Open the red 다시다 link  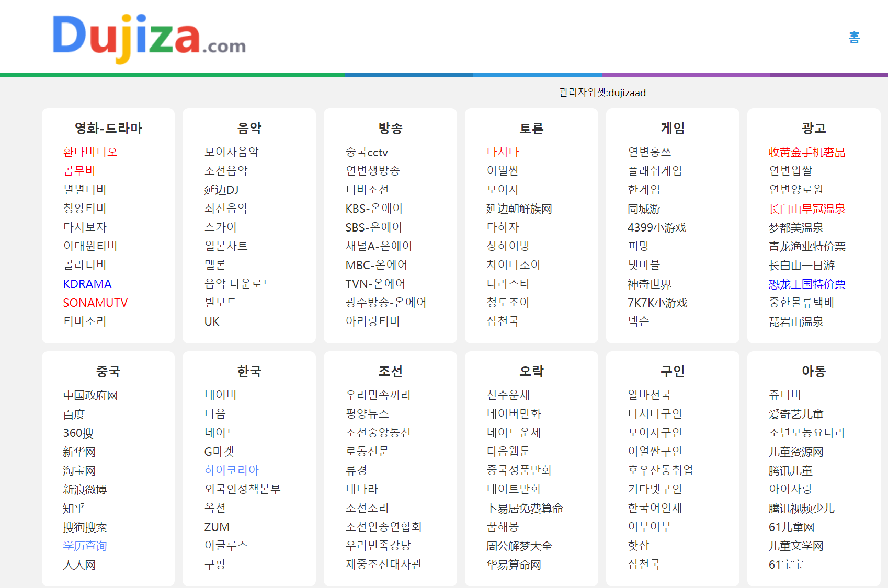coord(503,152)
